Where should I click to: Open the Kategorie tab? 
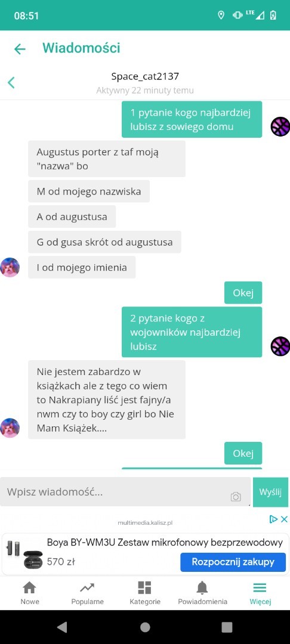click(144, 593)
